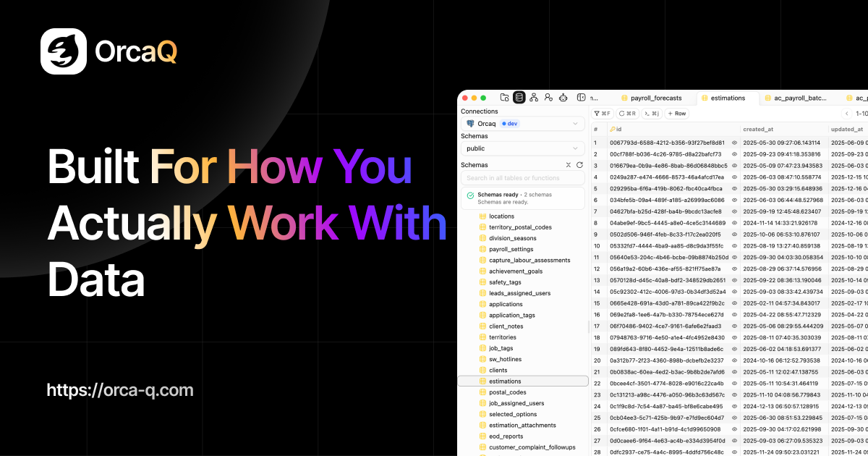Open the postal_codes table
This screenshot has width=868, height=456.
tap(508, 392)
